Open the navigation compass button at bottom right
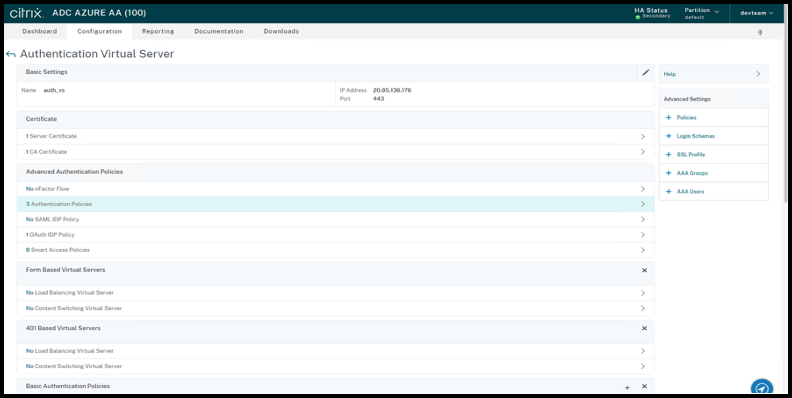This screenshot has height=398, width=792. [762, 387]
